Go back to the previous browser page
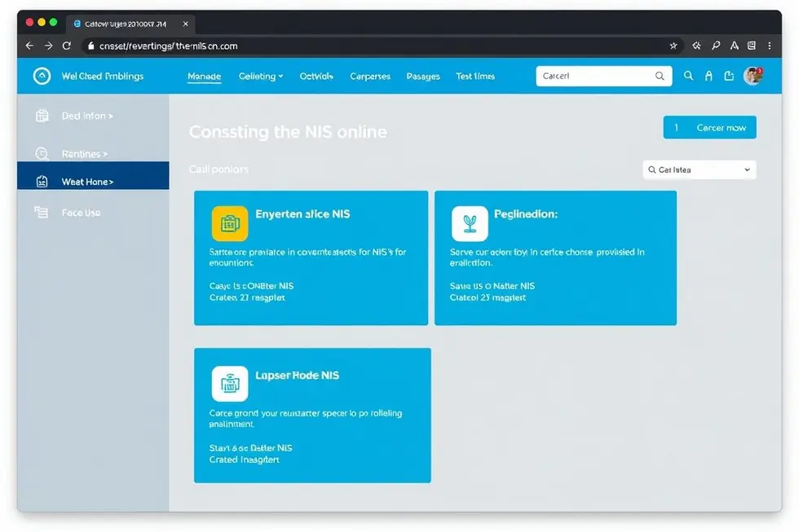This screenshot has width=799, height=532. click(29, 46)
